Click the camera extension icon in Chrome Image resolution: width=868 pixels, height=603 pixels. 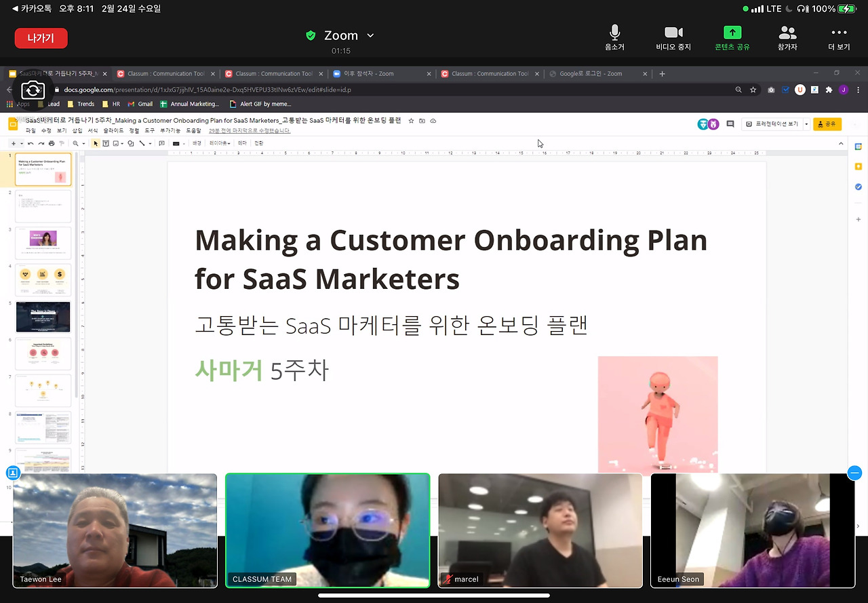771,90
